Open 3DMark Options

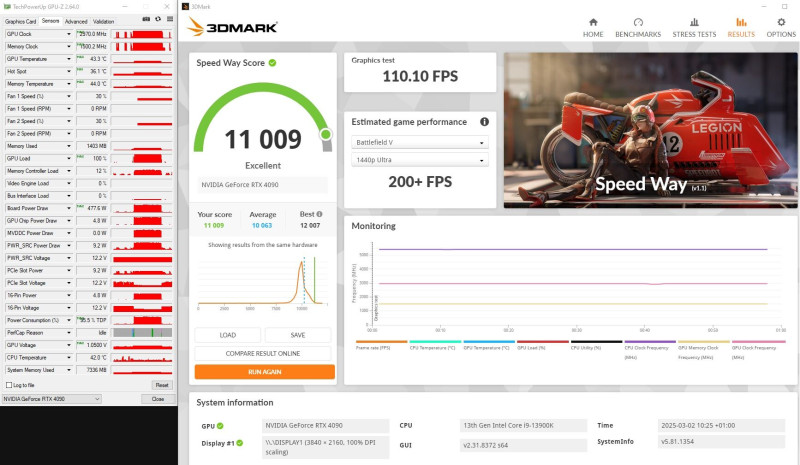781,28
